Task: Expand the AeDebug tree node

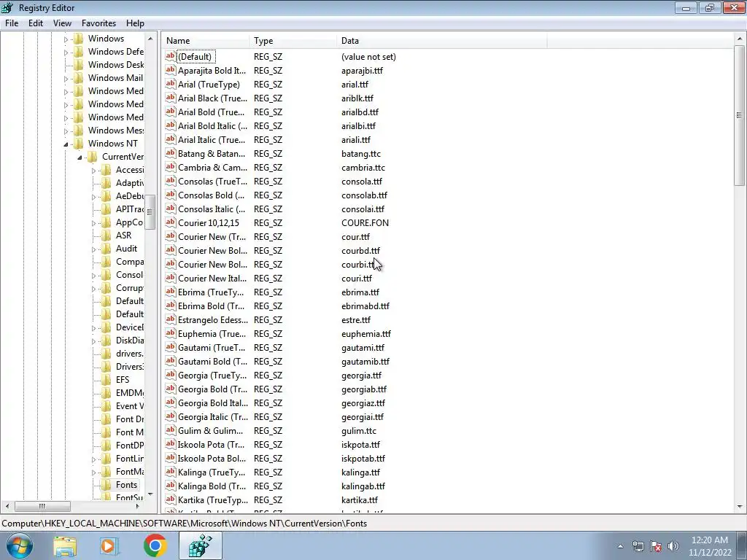Action: tap(93, 197)
